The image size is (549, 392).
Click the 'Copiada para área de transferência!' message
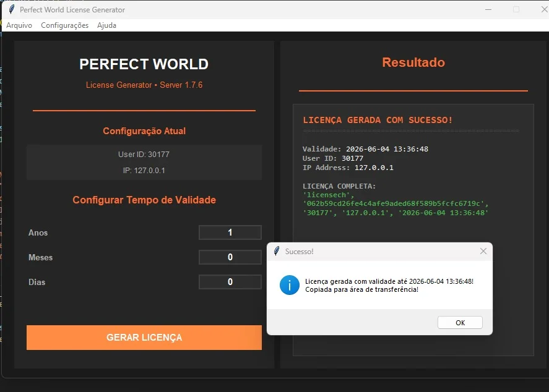tap(361, 289)
